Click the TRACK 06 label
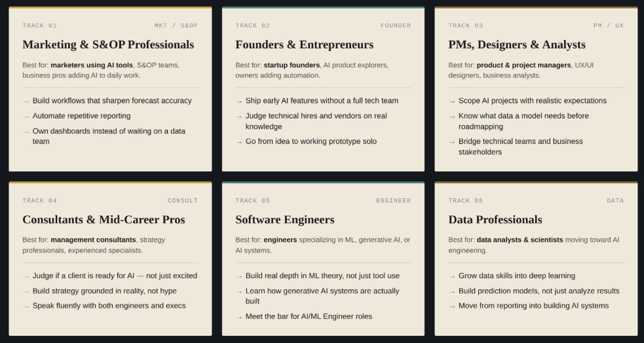 coord(466,201)
